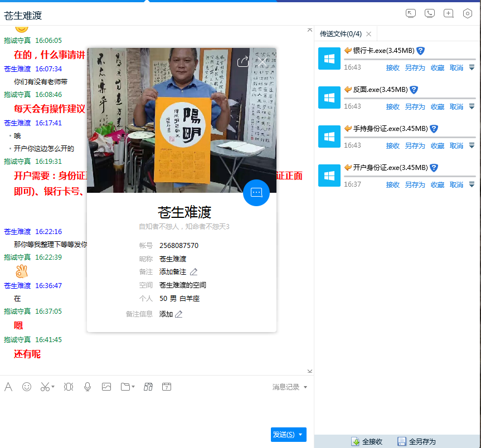Click 接收 for 反面.exe
Image resolution: width=481 pixels, height=448 pixels.
[392, 107]
